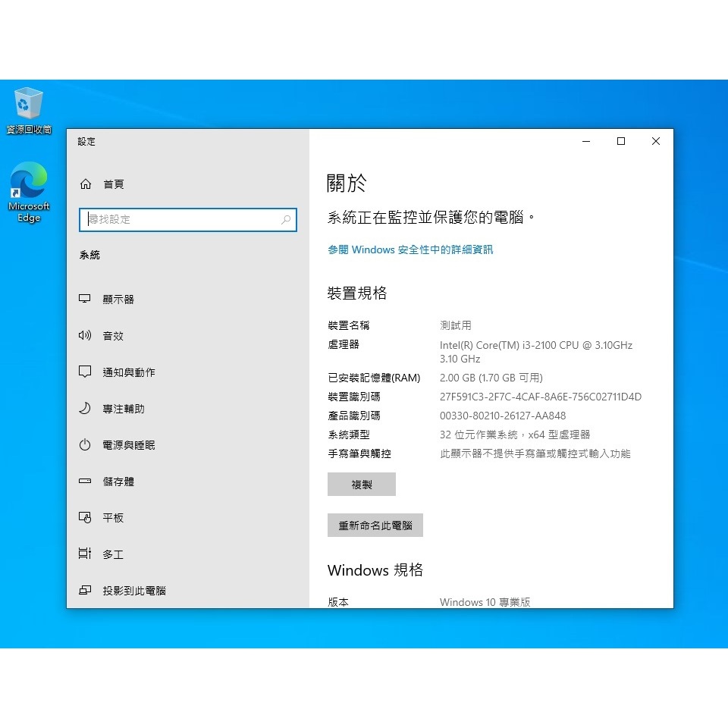Open the Tablet (平板) settings icon
The height and width of the screenshot is (728, 728).
click(x=85, y=518)
